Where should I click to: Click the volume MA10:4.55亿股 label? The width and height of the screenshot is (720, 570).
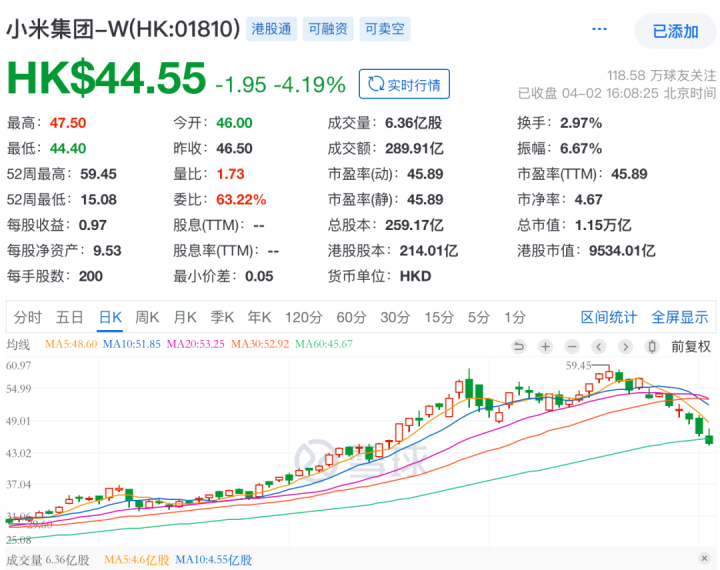214,560
